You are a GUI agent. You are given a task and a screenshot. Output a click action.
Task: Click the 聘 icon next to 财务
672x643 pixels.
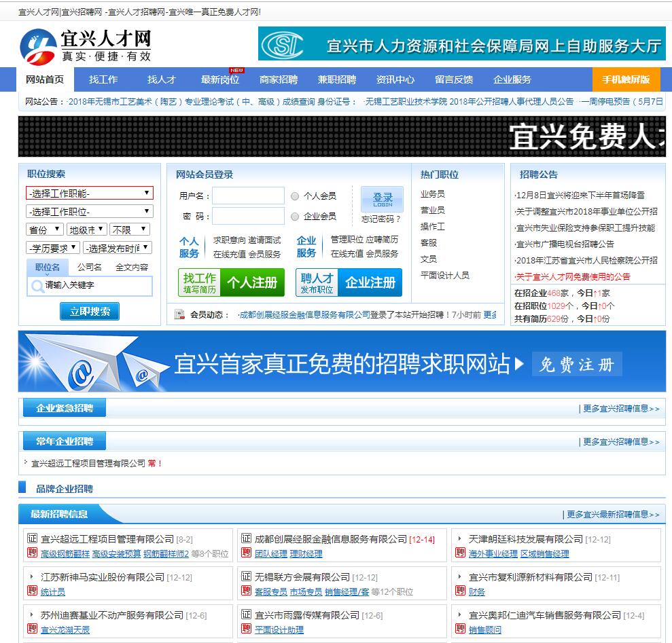(x=460, y=591)
